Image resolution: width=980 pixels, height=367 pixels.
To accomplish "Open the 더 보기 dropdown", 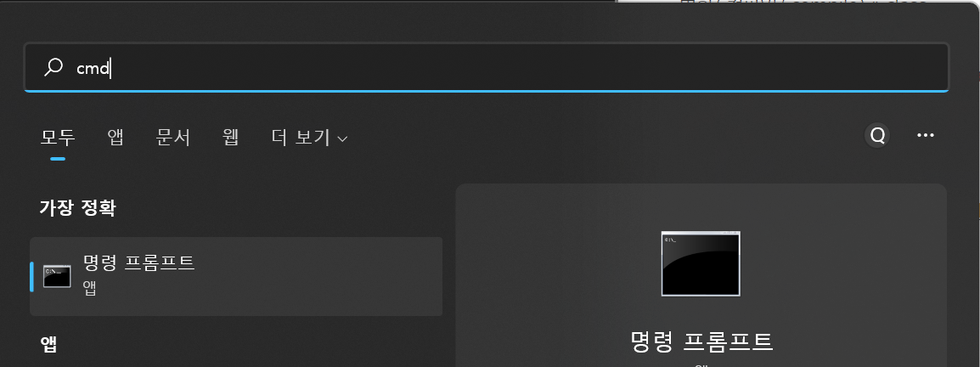I will point(309,138).
